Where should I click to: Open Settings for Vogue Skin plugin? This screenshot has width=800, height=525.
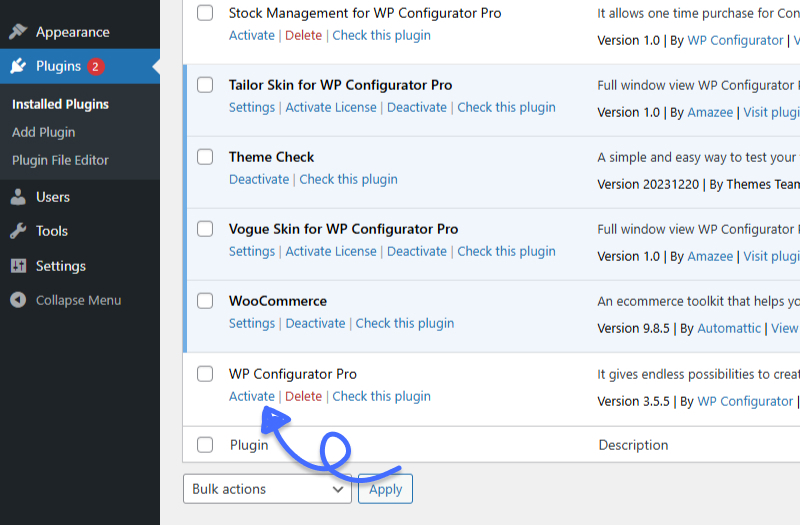coord(252,251)
